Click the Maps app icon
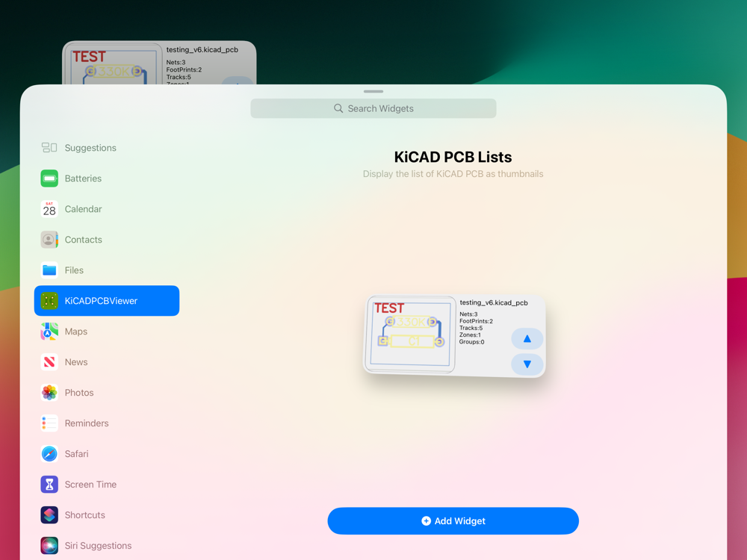The width and height of the screenshot is (747, 560). click(49, 332)
